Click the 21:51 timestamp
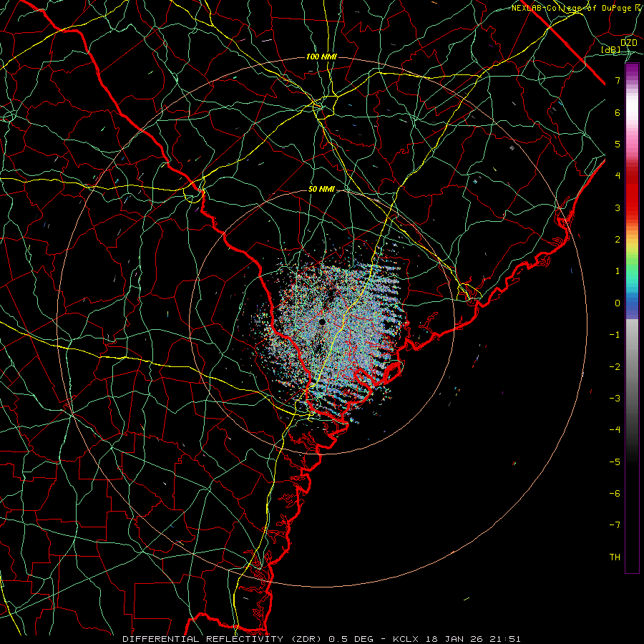The height and width of the screenshot is (644, 644). (504, 639)
